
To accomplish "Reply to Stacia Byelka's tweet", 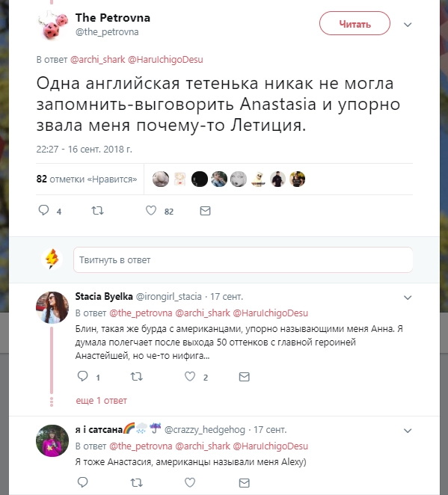I will click(x=83, y=376).
